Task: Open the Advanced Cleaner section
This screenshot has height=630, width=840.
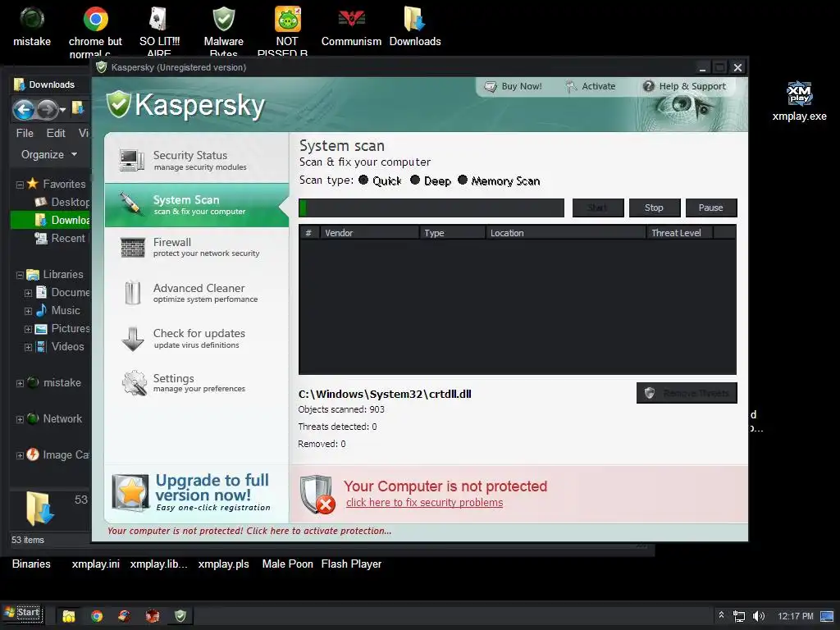Action: click(197, 293)
